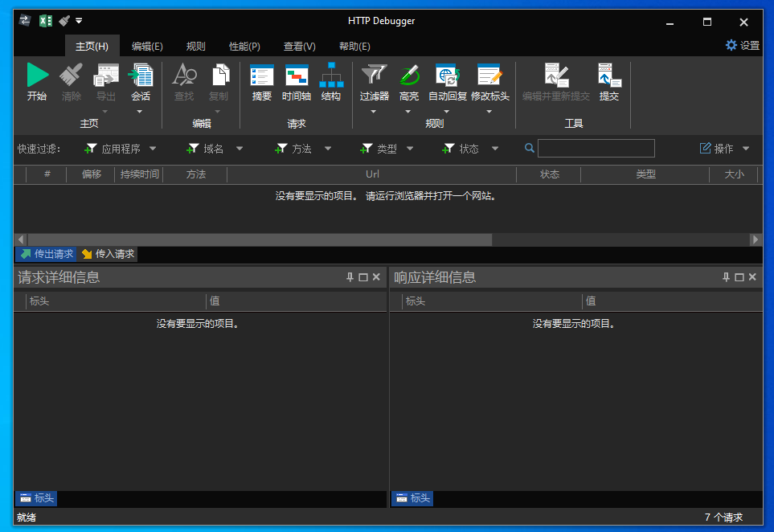Click the 偏移 column header
Image resolution: width=774 pixels, height=532 pixels.
point(92,174)
